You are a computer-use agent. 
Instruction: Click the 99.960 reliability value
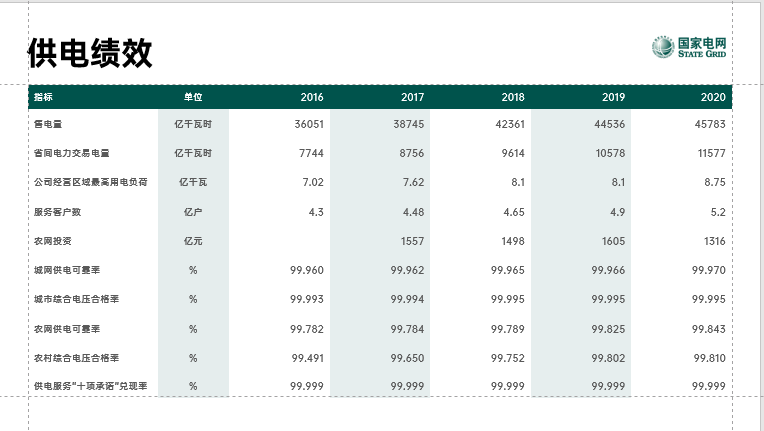(x=307, y=270)
